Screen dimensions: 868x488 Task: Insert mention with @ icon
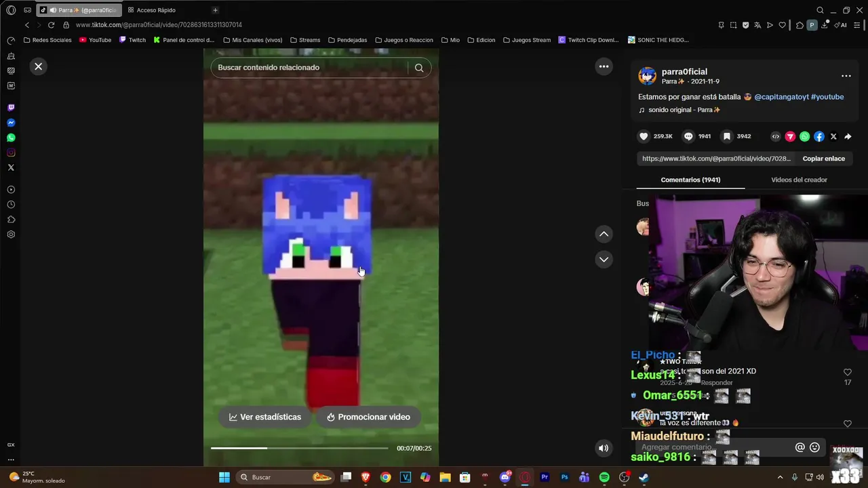tap(800, 447)
